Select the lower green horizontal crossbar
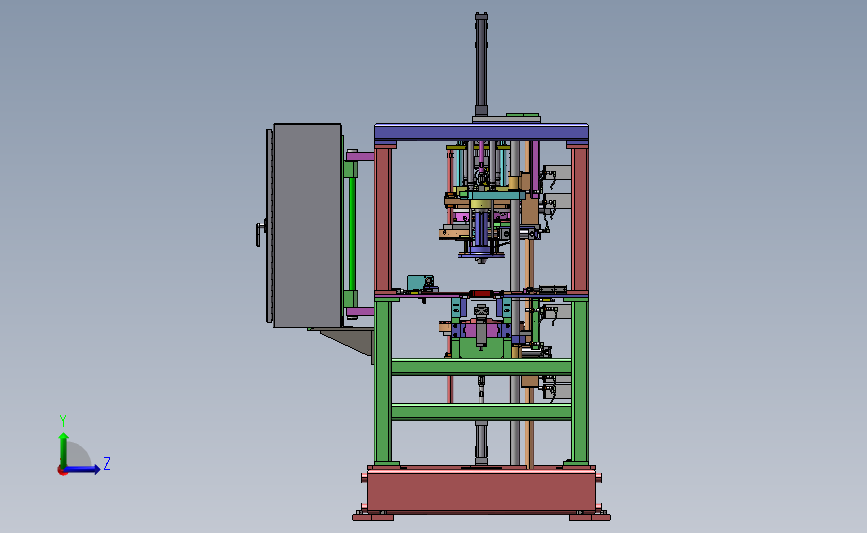This screenshot has height=533, width=867. (x=481, y=412)
